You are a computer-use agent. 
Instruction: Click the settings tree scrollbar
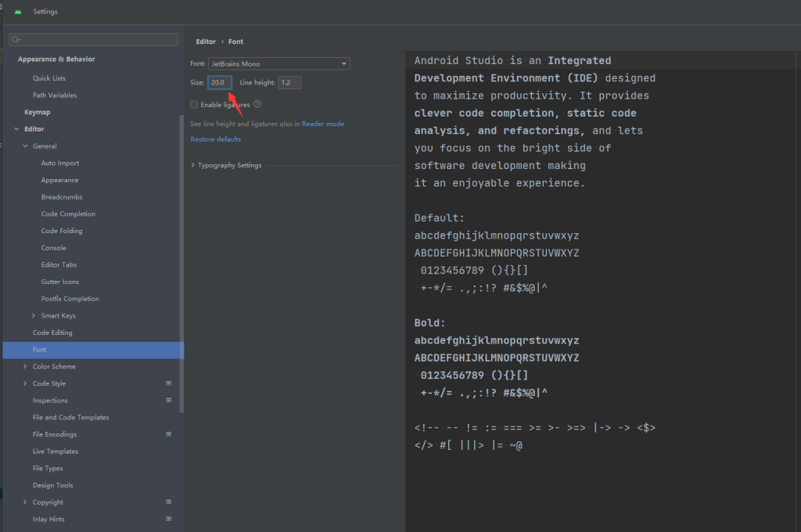pos(181,263)
